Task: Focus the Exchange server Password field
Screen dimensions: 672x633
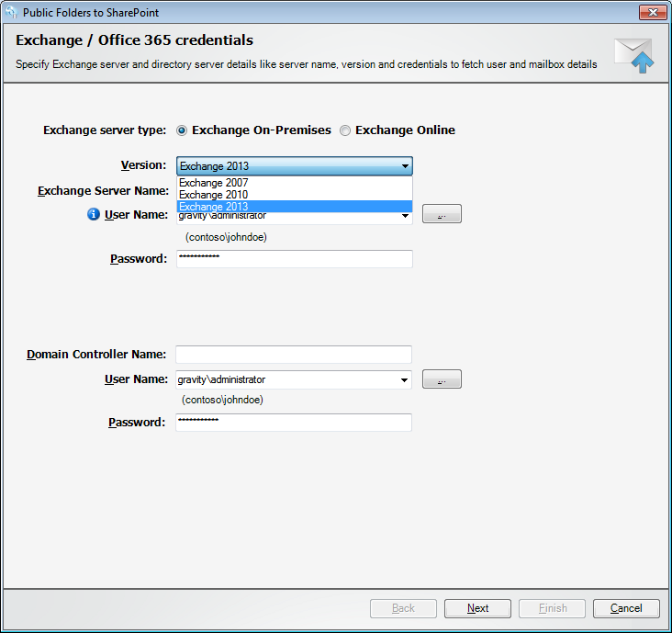Action: (x=295, y=258)
